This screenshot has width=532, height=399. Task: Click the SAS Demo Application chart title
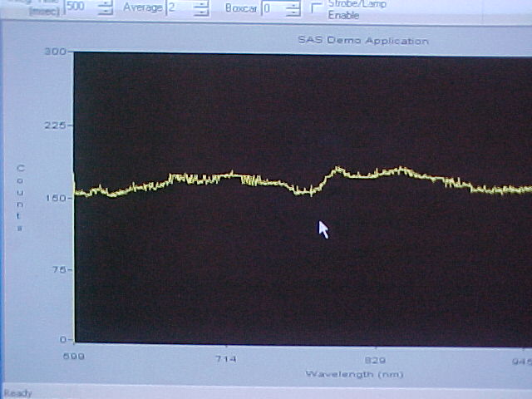click(x=362, y=40)
